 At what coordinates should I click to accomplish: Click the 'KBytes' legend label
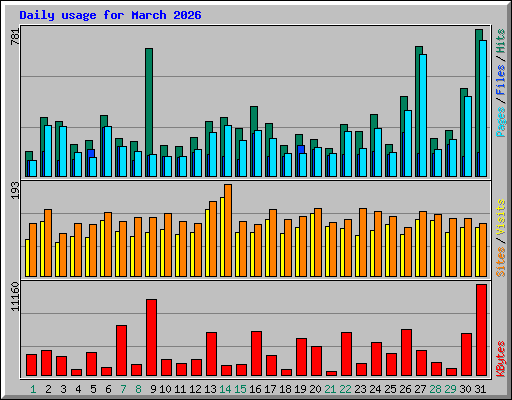[x=501, y=359]
